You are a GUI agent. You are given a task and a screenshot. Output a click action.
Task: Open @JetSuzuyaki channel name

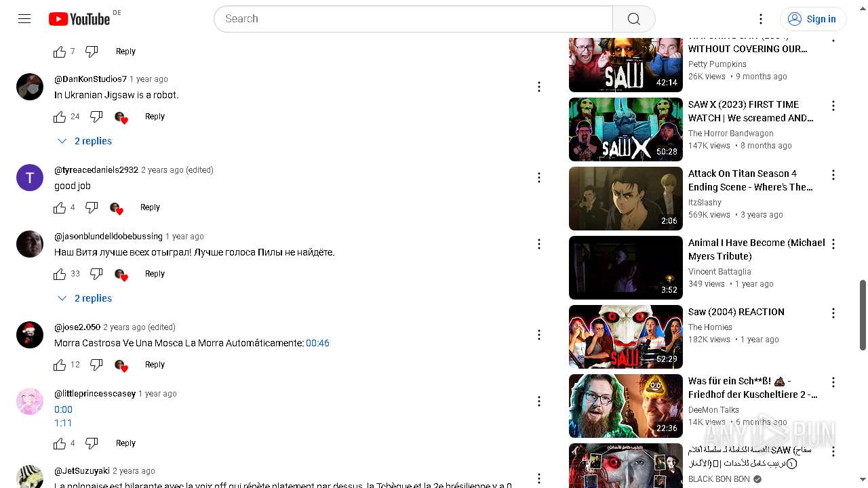82,471
